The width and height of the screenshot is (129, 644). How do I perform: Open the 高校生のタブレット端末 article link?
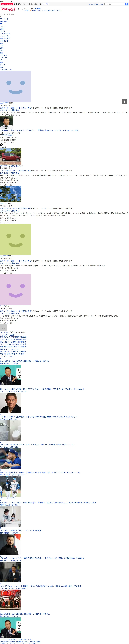48,503
